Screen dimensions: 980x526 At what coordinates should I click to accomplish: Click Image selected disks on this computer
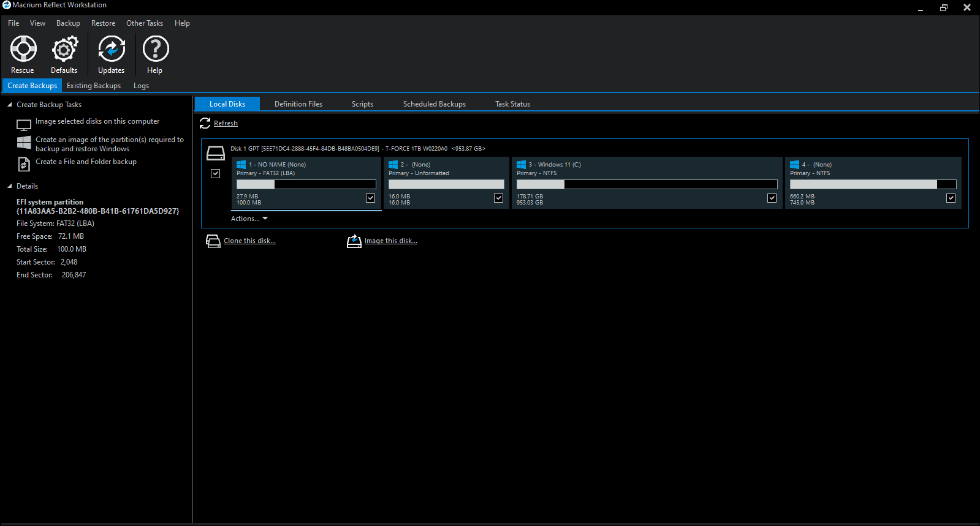tap(97, 122)
